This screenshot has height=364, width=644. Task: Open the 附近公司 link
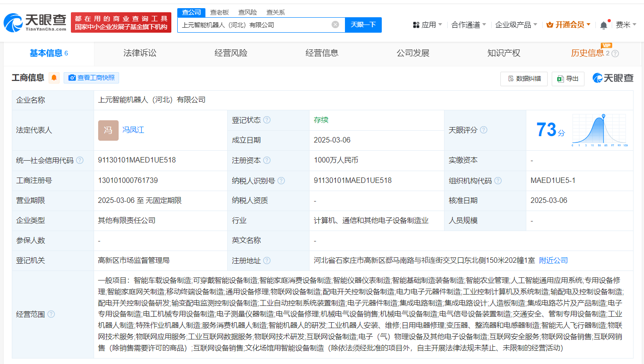point(553,261)
